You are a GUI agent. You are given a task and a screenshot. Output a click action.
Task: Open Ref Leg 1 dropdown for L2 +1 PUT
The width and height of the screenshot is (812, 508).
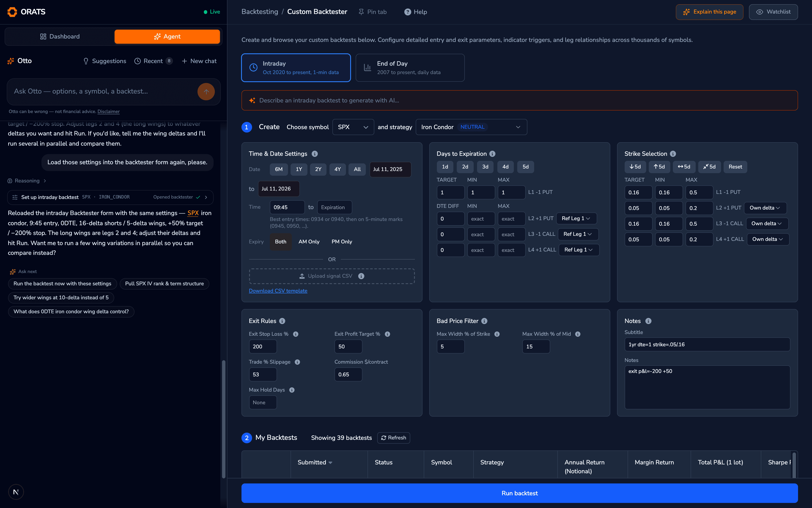(576, 218)
